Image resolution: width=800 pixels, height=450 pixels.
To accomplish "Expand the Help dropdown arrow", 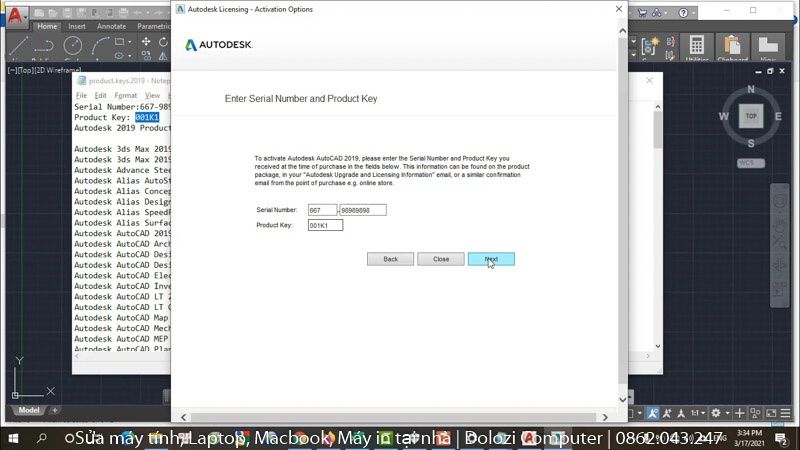I will coord(693,13).
